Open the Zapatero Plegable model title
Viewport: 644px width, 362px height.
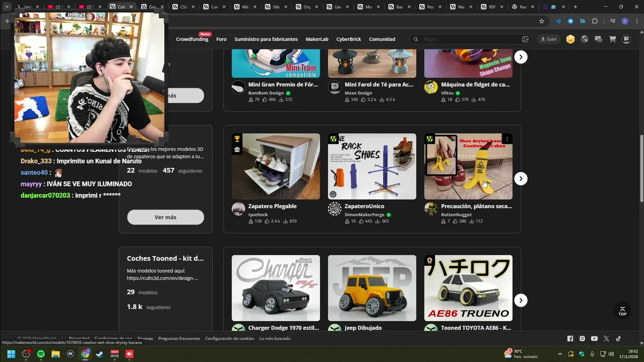(272, 206)
